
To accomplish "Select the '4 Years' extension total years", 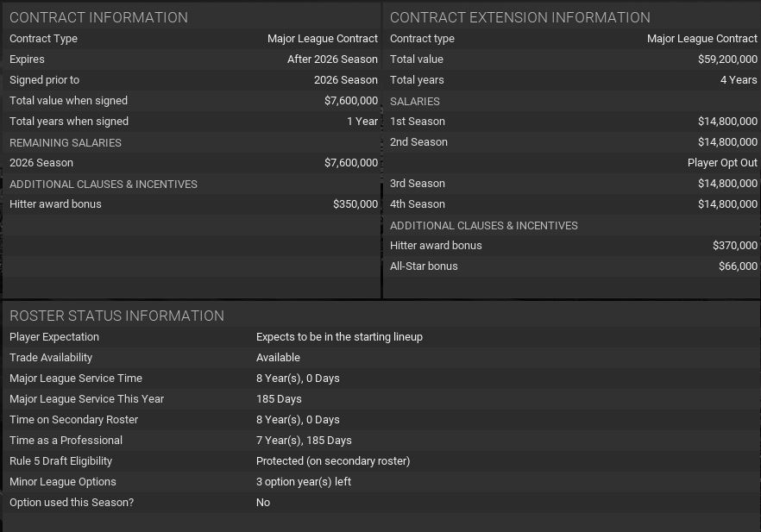I will 739,80.
